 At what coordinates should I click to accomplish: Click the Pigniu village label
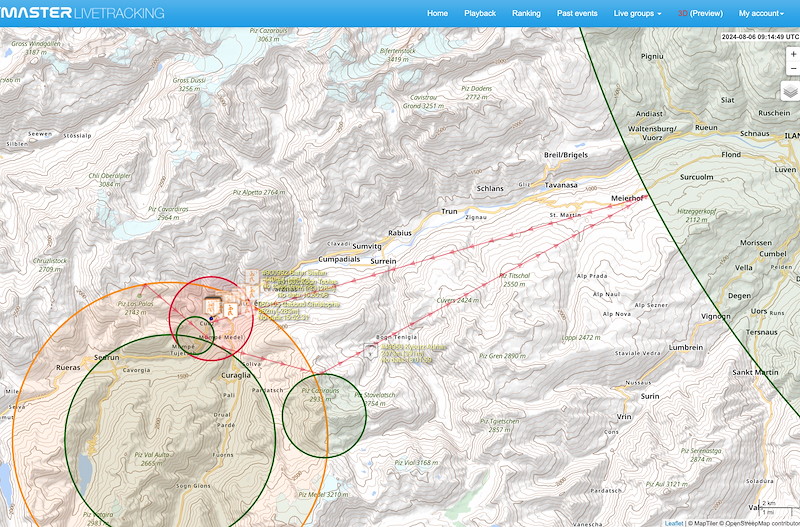pos(652,56)
